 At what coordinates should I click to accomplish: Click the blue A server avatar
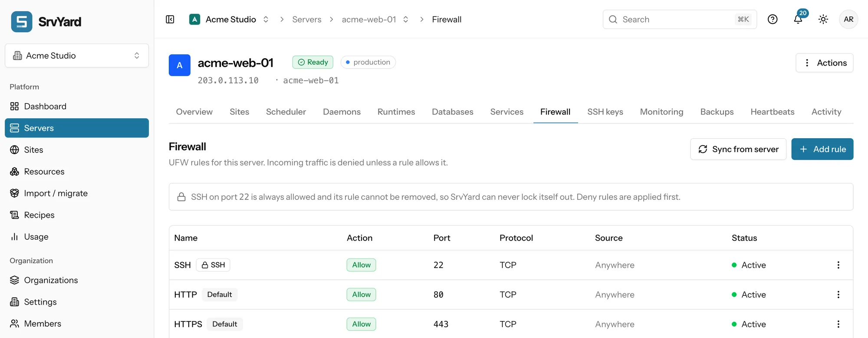[x=180, y=65]
